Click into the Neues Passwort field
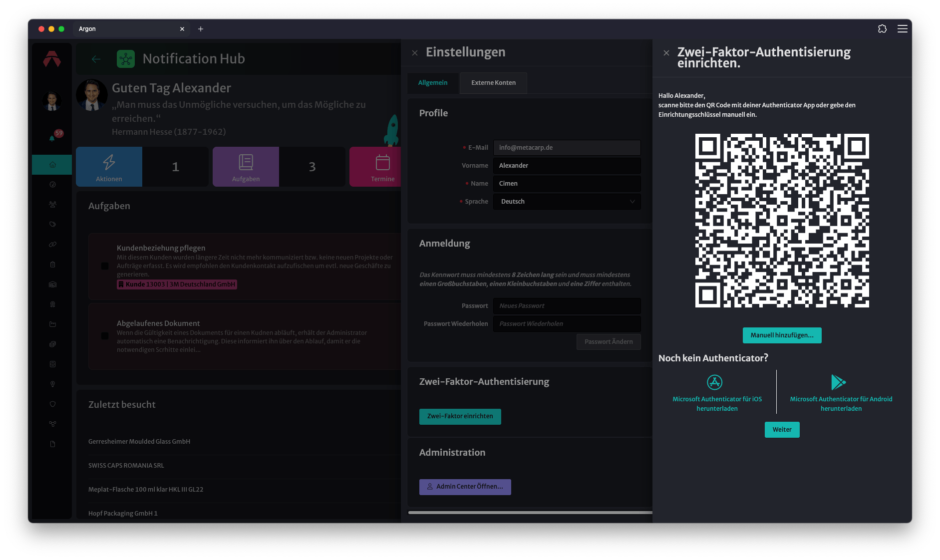This screenshot has height=560, width=940. (x=567, y=306)
